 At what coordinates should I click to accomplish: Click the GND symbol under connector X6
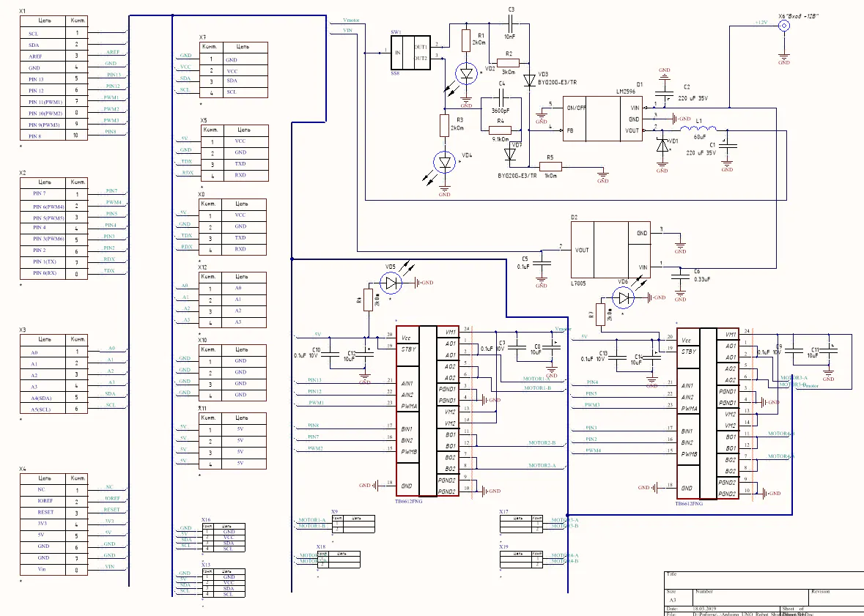783,59
